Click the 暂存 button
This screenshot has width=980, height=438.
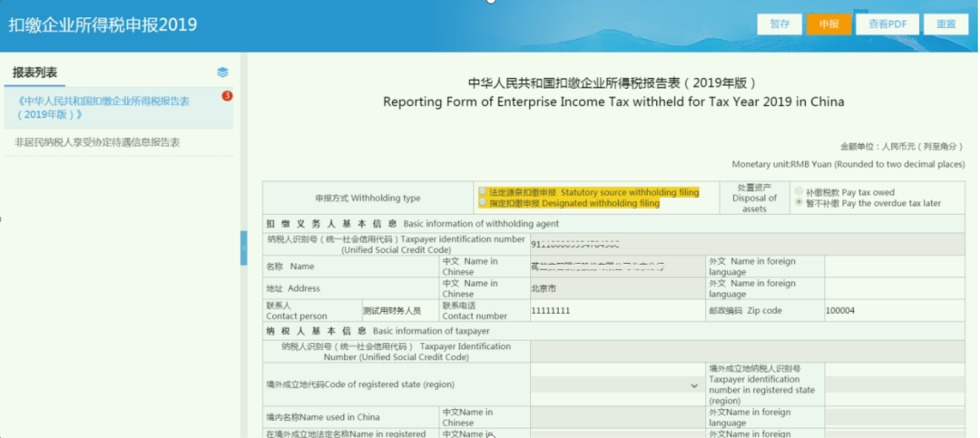pyautogui.click(x=779, y=24)
